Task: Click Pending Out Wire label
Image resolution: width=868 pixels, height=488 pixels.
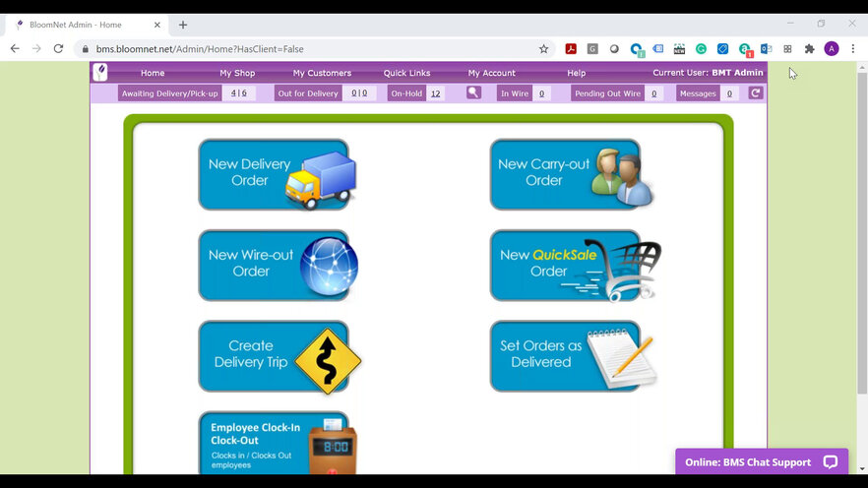Action: pyautogui.click(x=608, y=93)
